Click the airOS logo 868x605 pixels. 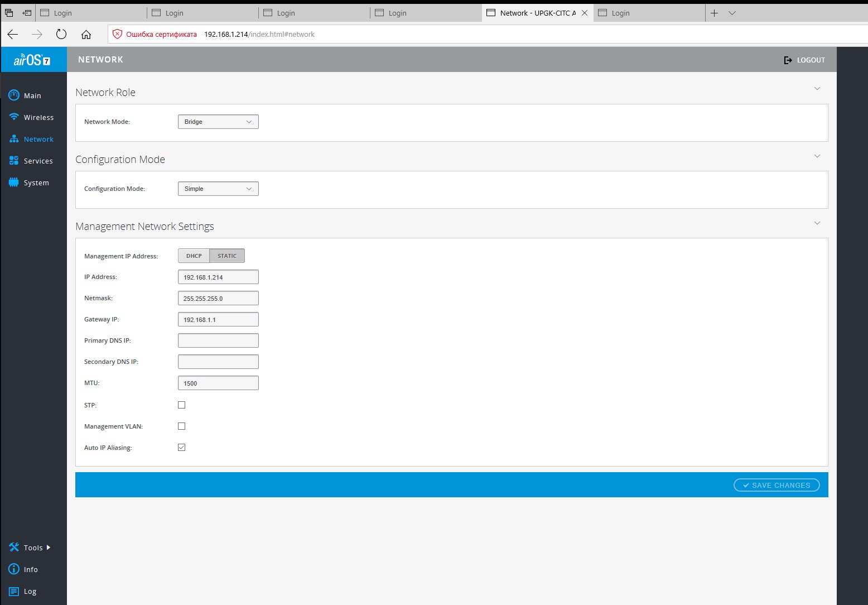tap(32, 60)
